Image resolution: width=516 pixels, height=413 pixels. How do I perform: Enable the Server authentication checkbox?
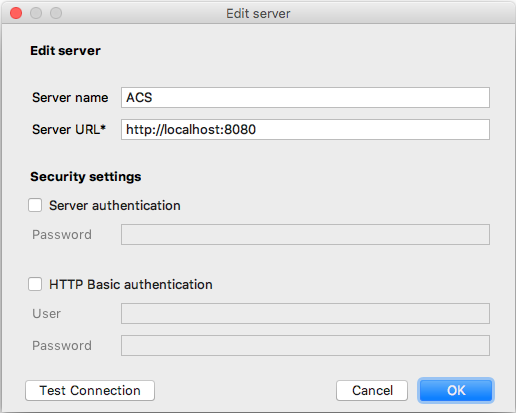pyautogui.click(x=35, y=205)
